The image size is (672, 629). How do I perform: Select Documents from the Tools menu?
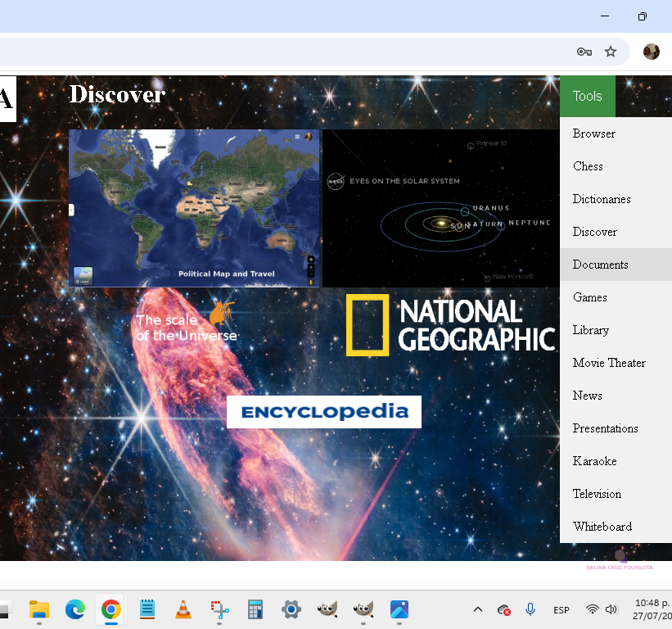[601, 265]
